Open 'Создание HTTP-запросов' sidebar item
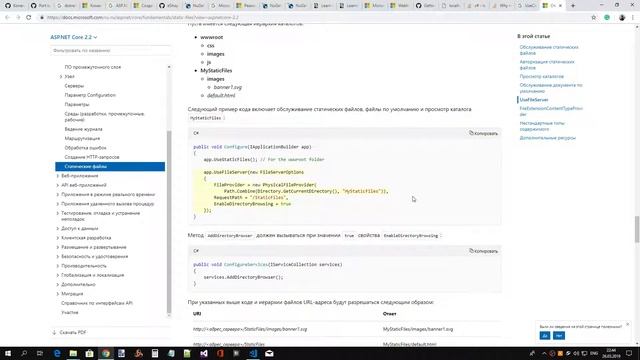 pyautogui.click(x=92, y=157)
